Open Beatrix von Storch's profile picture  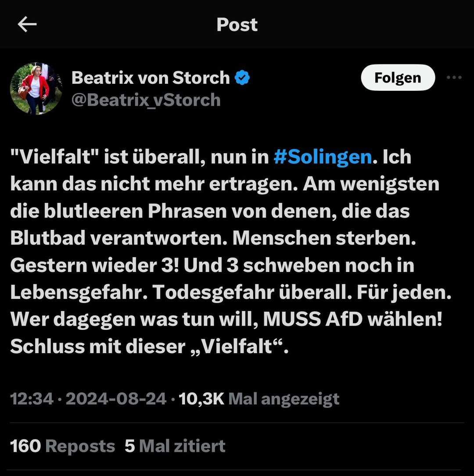36,89
